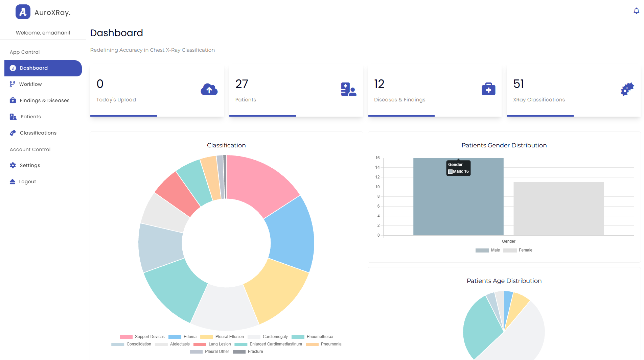Click the Male legend swatch in gender chart
Screen dimensions: 644x360
pos(483,250)
